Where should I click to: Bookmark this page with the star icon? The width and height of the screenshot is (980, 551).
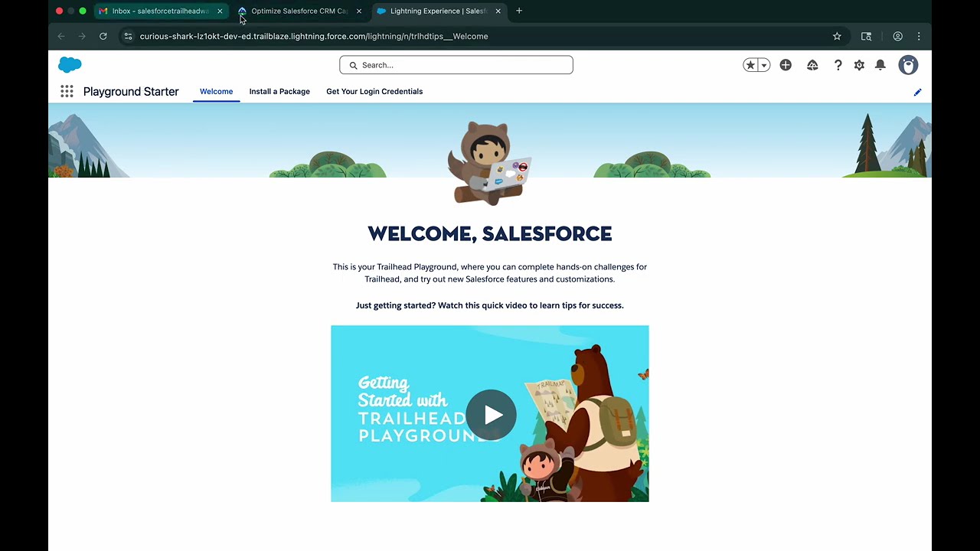pyautogui.click(x=837, y=36)
